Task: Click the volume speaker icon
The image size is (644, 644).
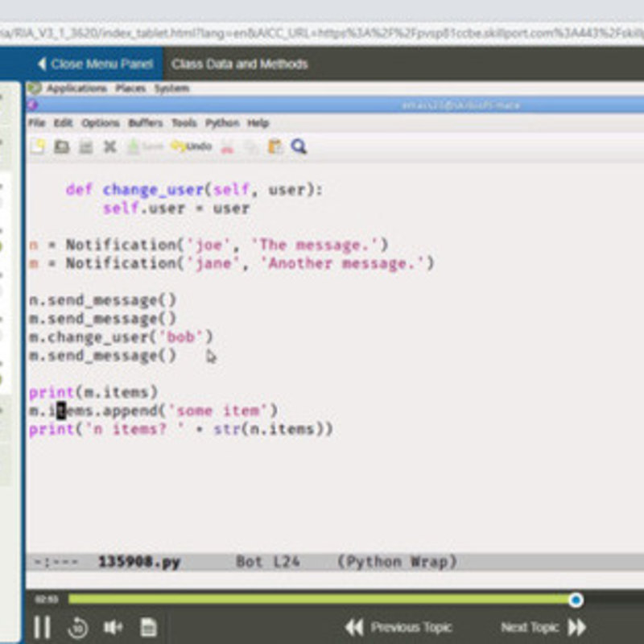Action: pyautogui.click(x=113, y=627)
